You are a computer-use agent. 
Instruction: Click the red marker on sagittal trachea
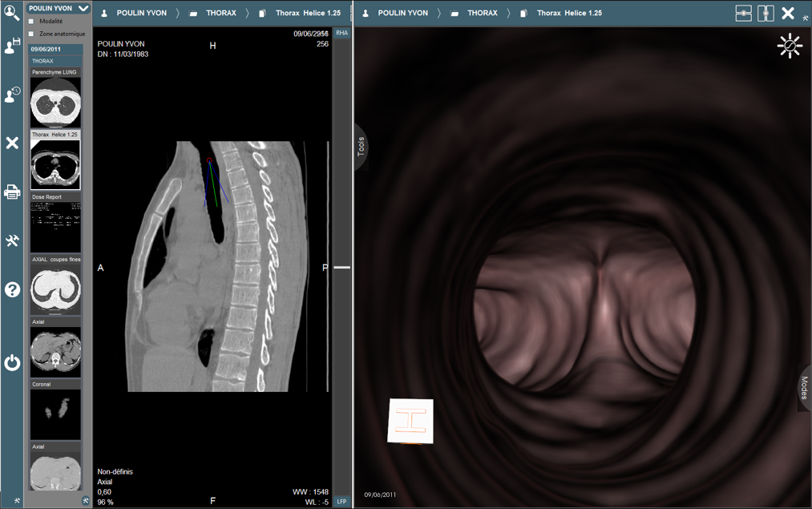(x=209, y=160)
